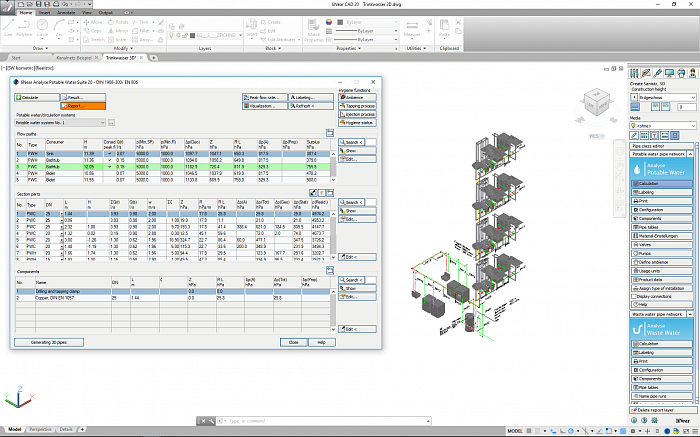Screen dimensions: 700x437
Task: Open the View ribbon tab
Action: point(87,12)
